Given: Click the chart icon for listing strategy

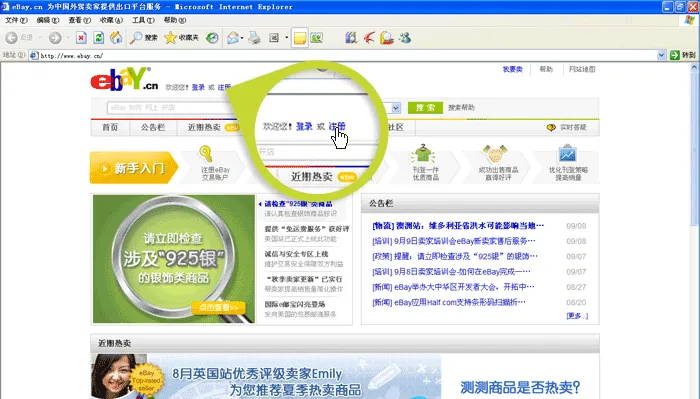Looking at the screenshot, I should (567, 154).
